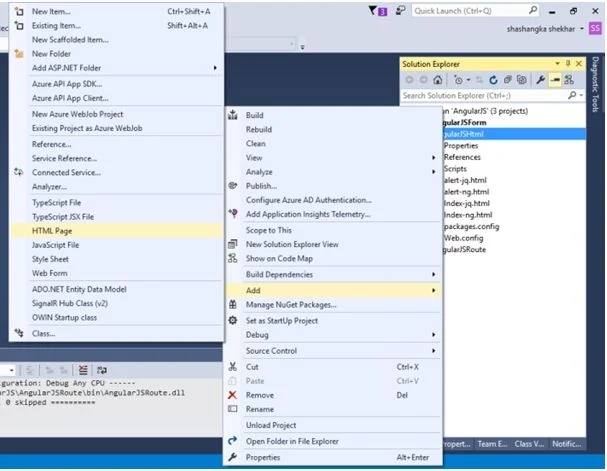Open the account dropdown for shashangka shekhar

pos(581,29)
